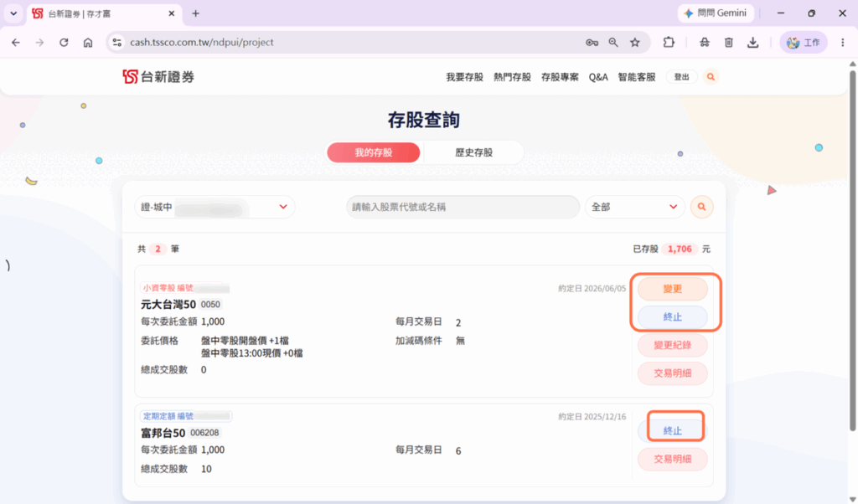This screenshot has height=504, width=858.
Task: Click the 小資零股 label tag
Action: tap(185, 288)
